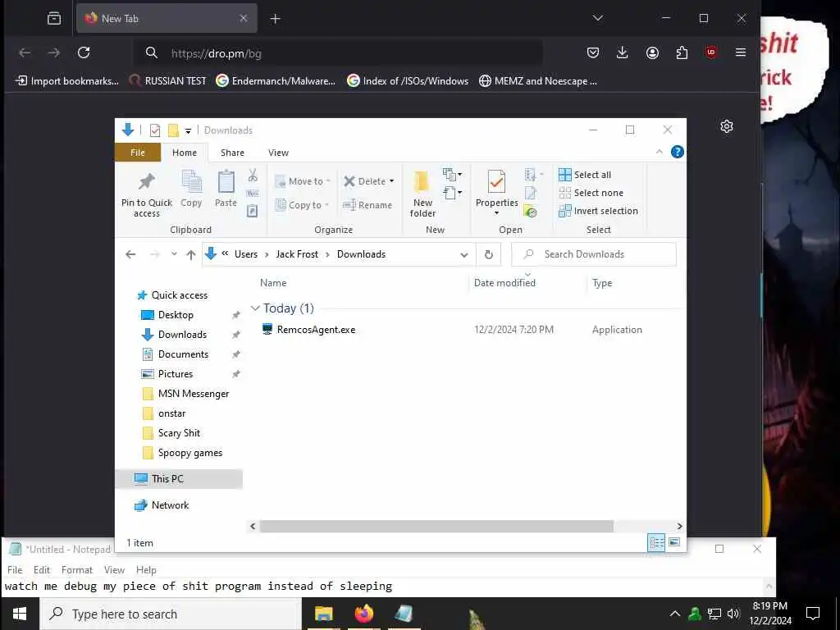Open Delete options dropdown arrow
840x630 pixels.
(x=391, y=181)
